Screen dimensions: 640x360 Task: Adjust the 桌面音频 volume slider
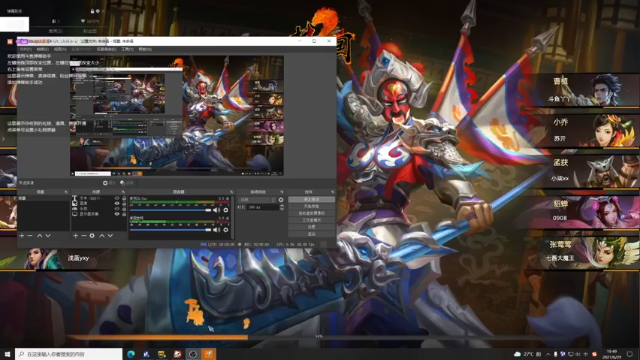pos(170,230)
